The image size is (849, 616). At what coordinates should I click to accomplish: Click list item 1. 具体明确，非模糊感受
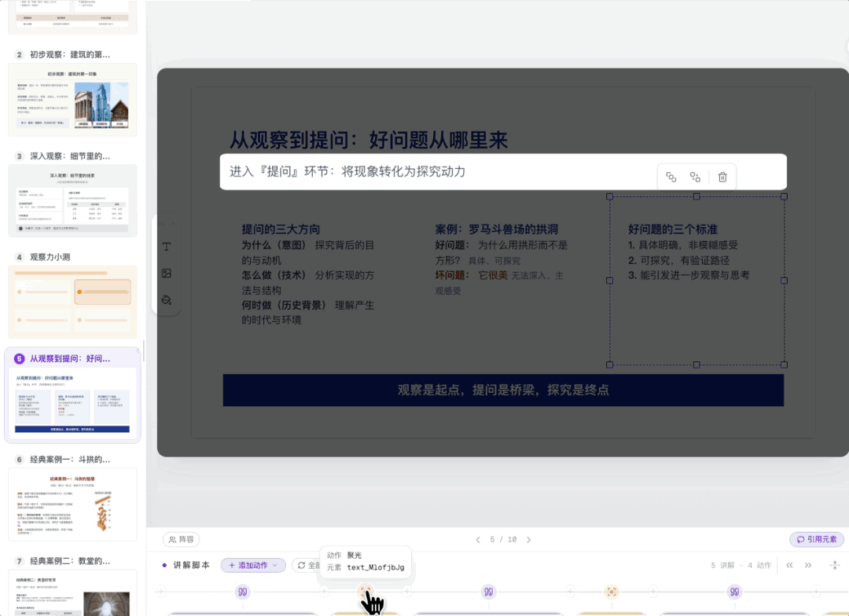click(683, 245)
